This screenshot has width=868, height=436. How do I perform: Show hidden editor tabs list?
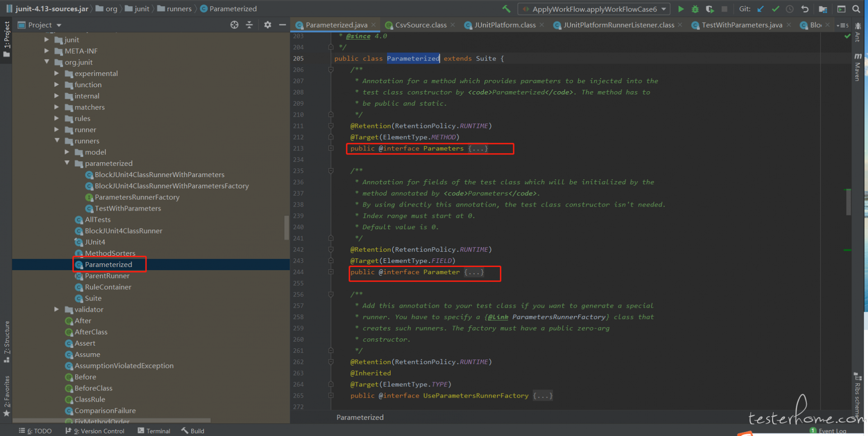[843, 25]
